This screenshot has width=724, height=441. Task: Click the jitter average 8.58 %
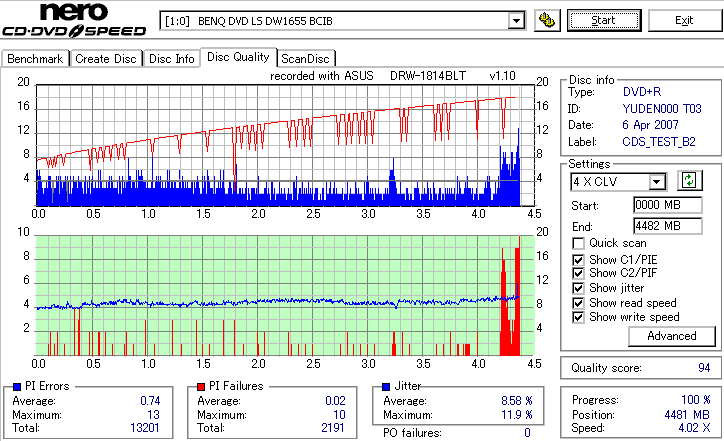517,401
